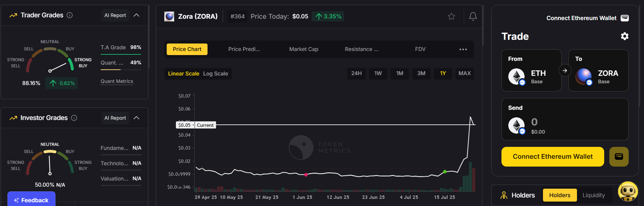Open the FDV tab
The image size is (644, 206).
pos(420,49)
